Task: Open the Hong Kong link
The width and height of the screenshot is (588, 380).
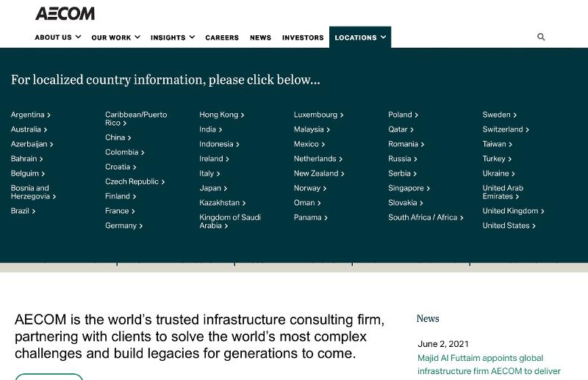Action: tap(222, 115)
